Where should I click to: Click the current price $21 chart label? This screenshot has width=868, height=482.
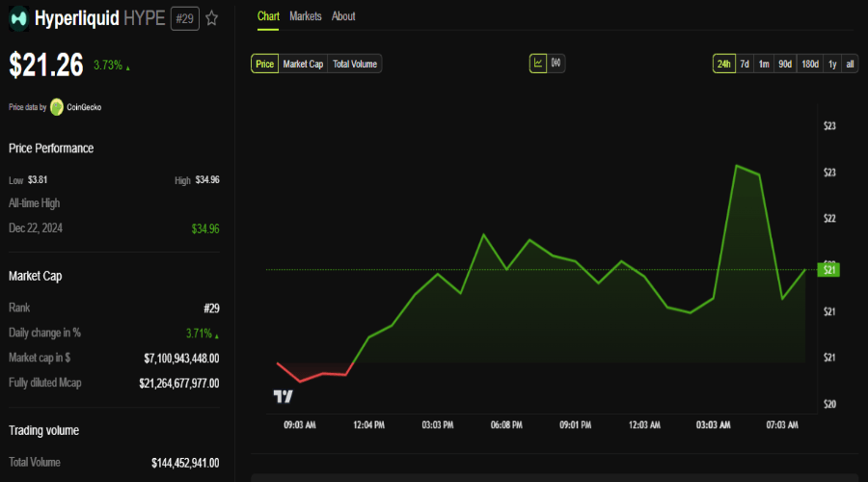click(x=828, y=270)
